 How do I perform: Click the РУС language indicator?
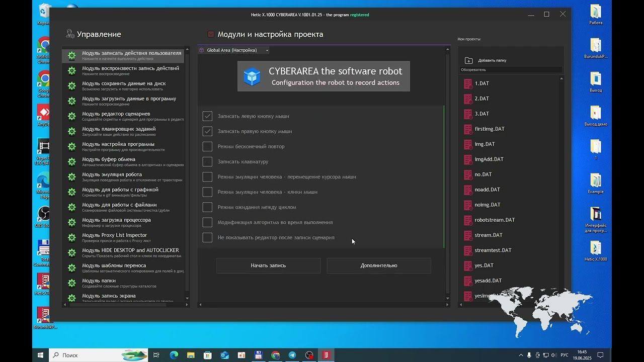pos(565,355)
